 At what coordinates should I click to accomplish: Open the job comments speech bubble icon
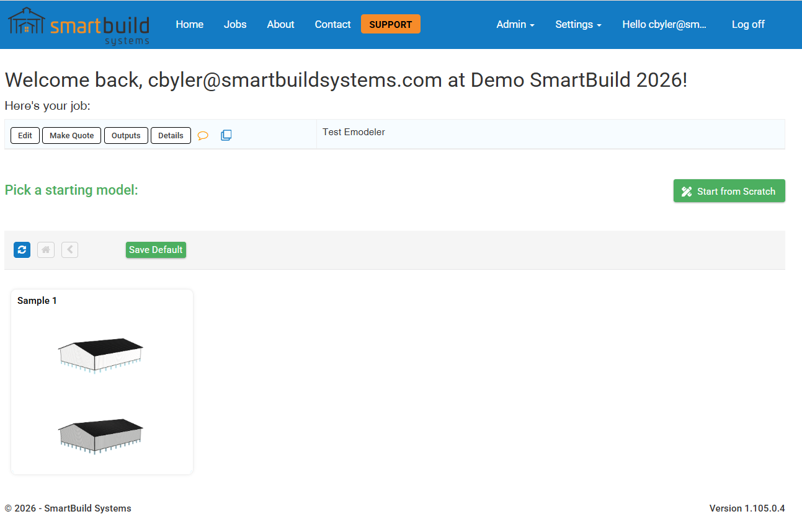point(203,135)
